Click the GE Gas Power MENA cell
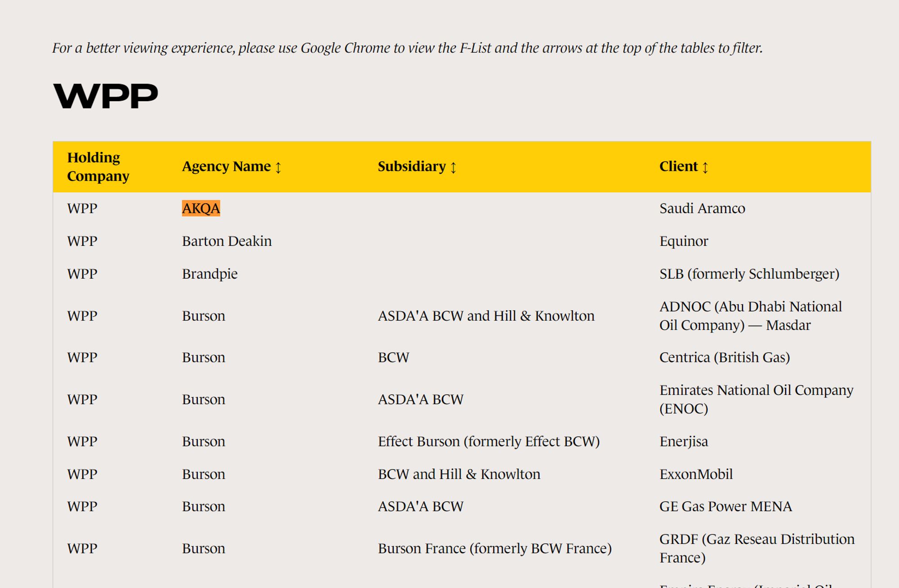899x588 pixels. 725,506
